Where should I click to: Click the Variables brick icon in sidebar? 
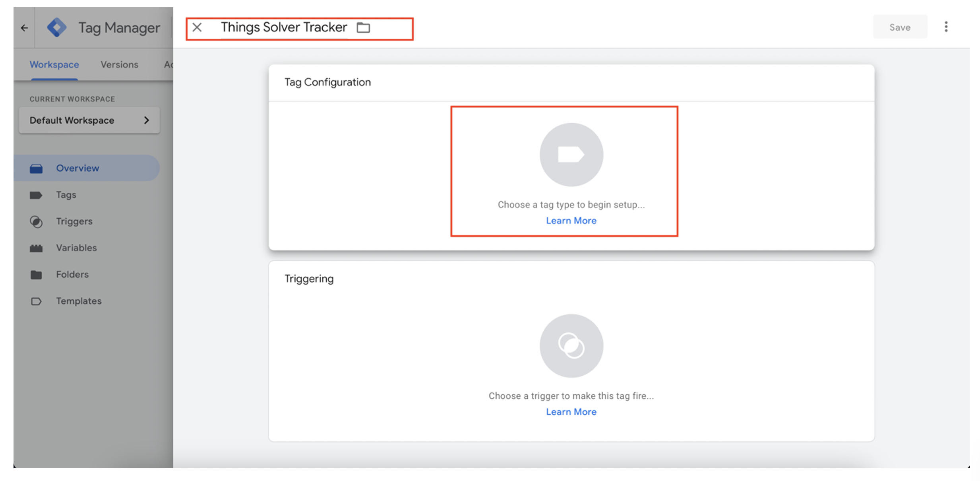[x=36, y=248]
